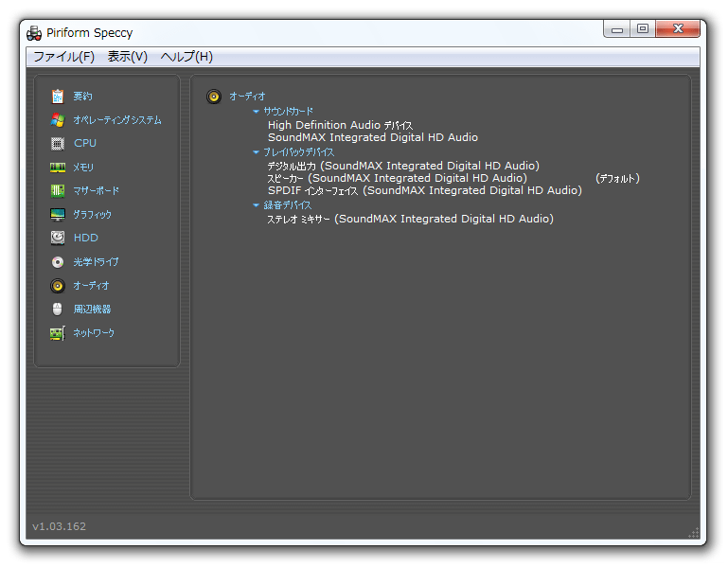728x567 pixels.
Task: Show the マザーボード section label
Action: (97, 190)
